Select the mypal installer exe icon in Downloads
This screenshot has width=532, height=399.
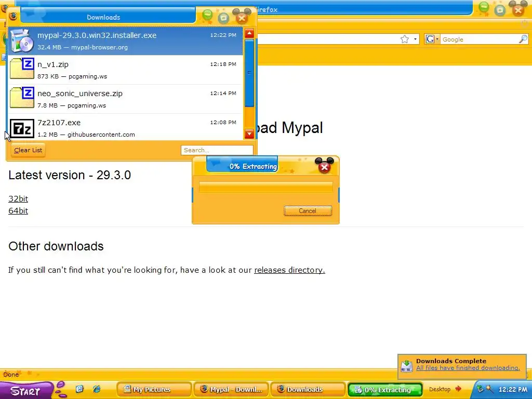click(x=22, y=41)
